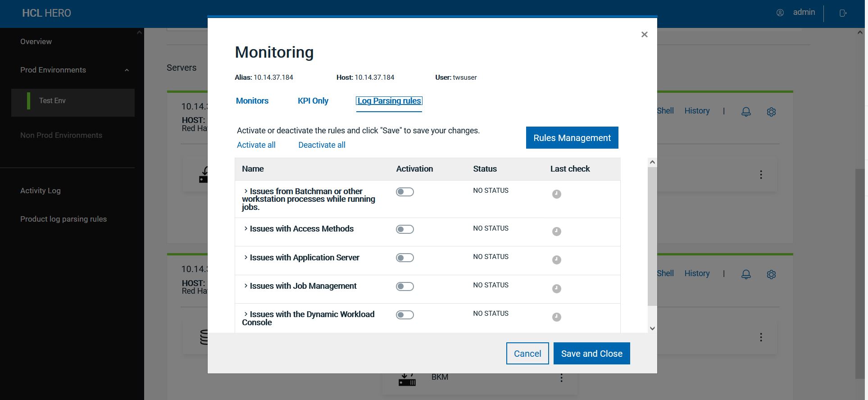Click the Deactivate all link
Image resolution: width=868 pixels, height=400 pixels.
322,145
